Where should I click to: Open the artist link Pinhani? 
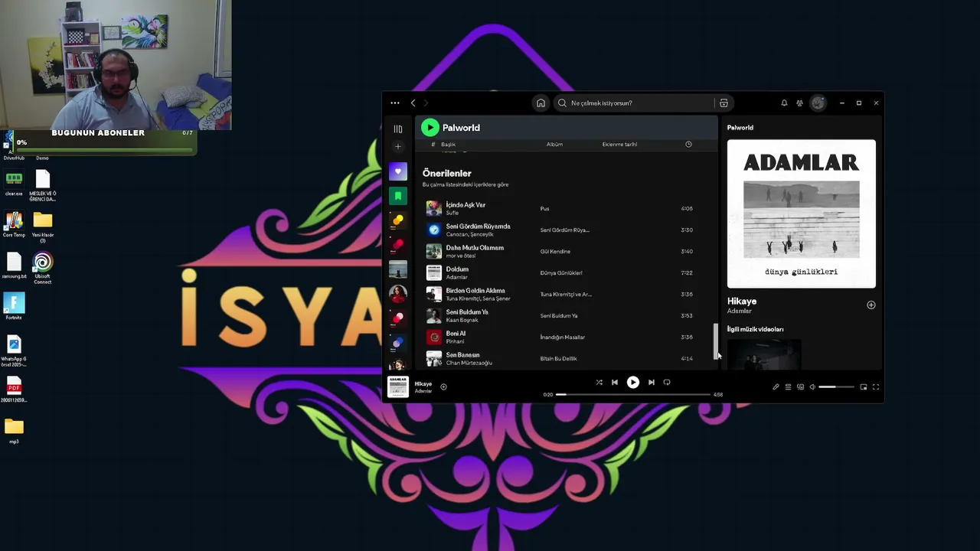[455, 341]
